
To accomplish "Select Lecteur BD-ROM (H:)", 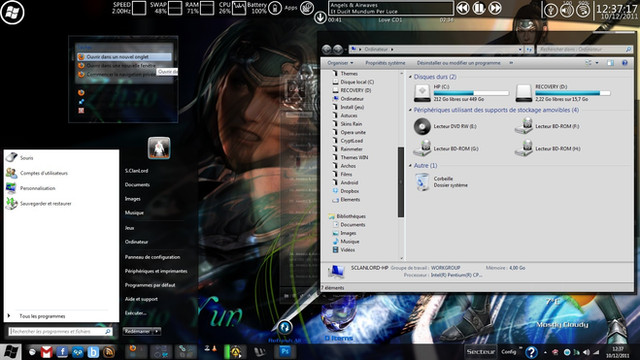I will click(x=547, y=149).
